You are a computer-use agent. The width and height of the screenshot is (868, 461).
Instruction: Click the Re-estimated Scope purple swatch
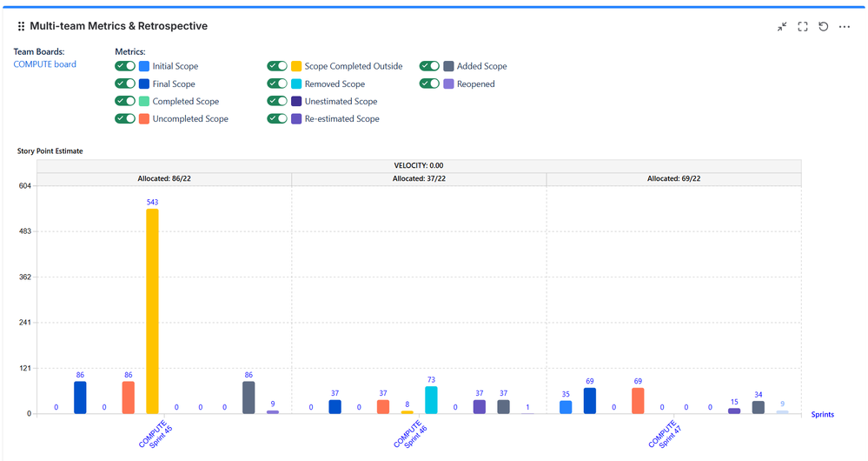click(296, 118)
